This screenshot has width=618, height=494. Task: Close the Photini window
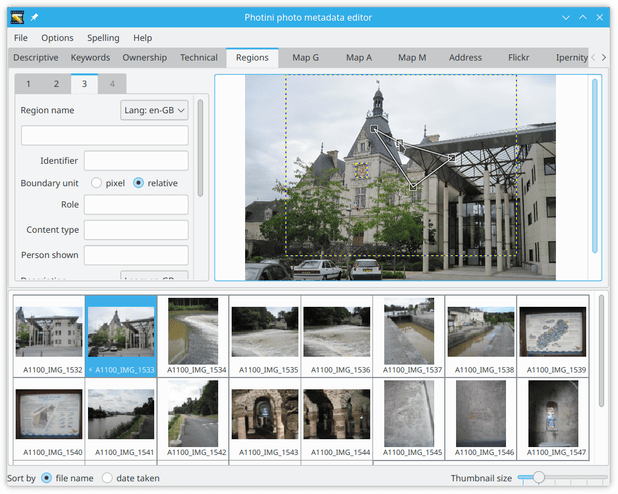coord(599,17)
